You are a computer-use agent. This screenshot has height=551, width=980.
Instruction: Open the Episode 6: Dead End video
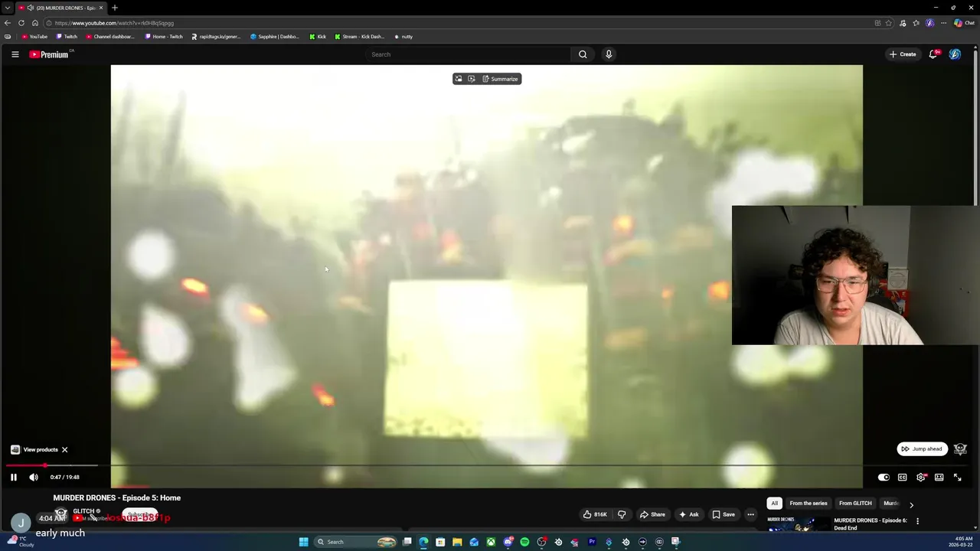871,524
